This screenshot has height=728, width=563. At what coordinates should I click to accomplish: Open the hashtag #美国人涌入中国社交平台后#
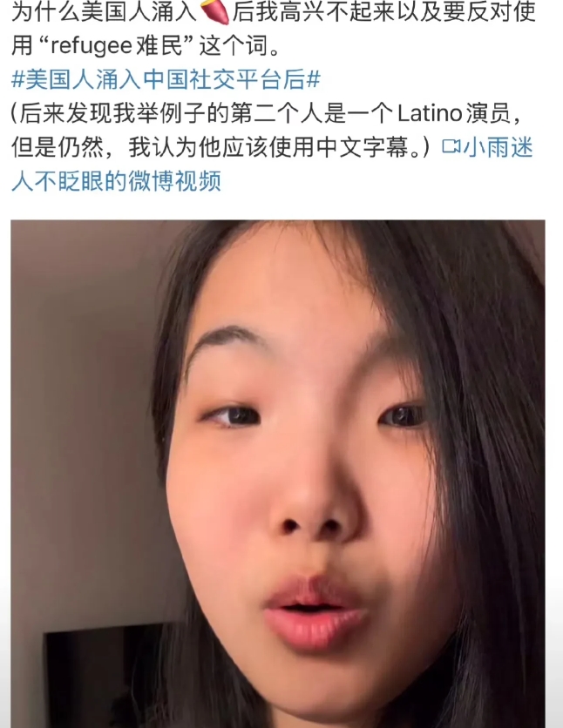coord(166,79)
